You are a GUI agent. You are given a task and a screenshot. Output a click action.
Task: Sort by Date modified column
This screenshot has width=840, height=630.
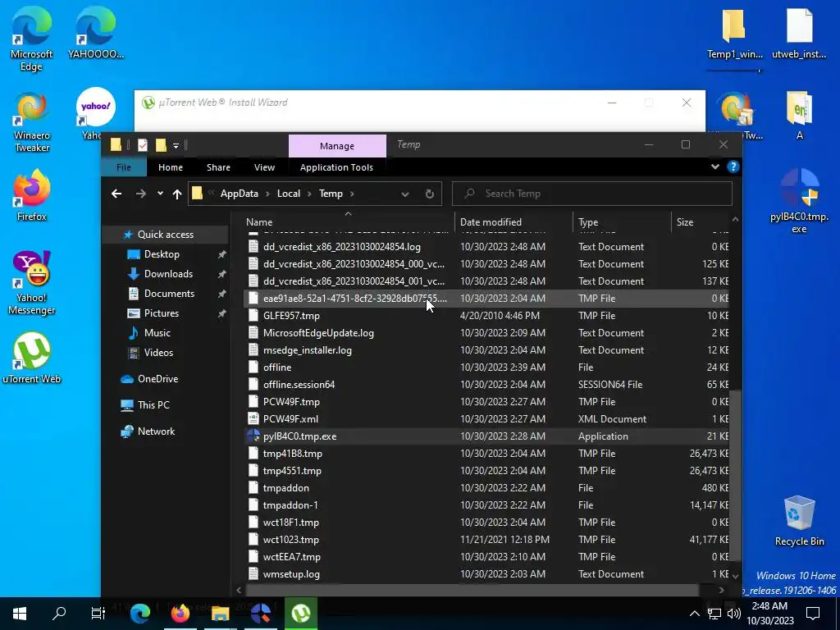point(514,221)
